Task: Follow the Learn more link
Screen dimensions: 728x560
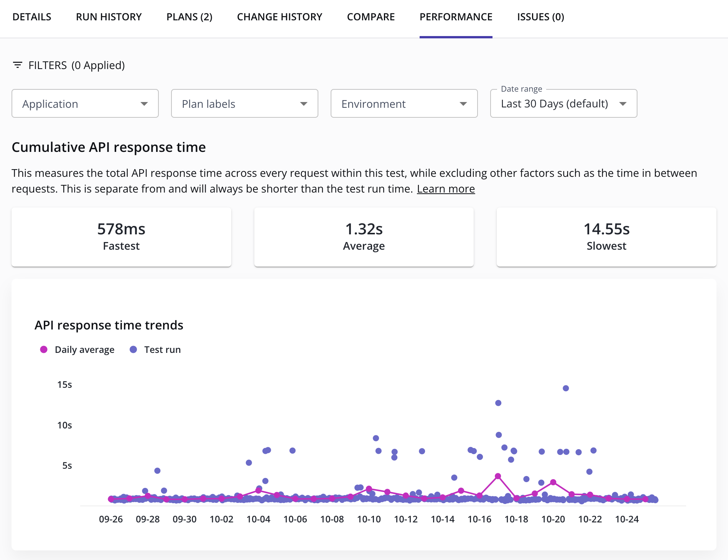Action: (x=446, y=189)
